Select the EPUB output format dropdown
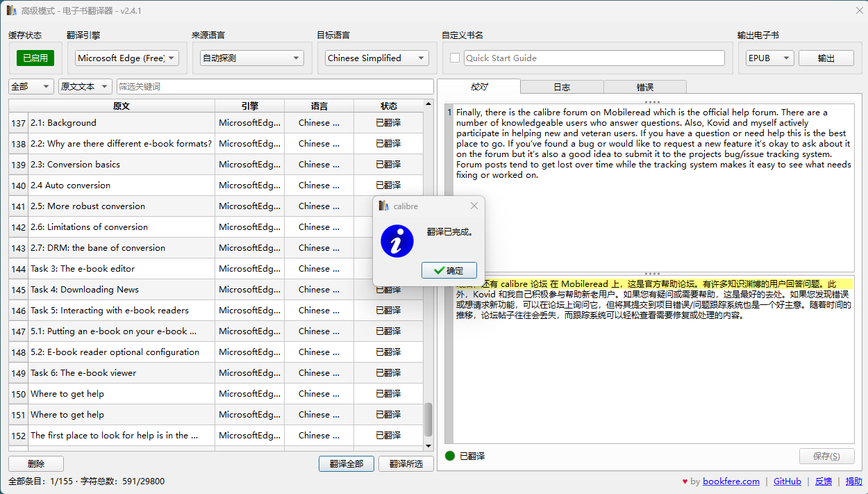Image resolution: width=868 pixels, height=494 pixels. (769, 58)
